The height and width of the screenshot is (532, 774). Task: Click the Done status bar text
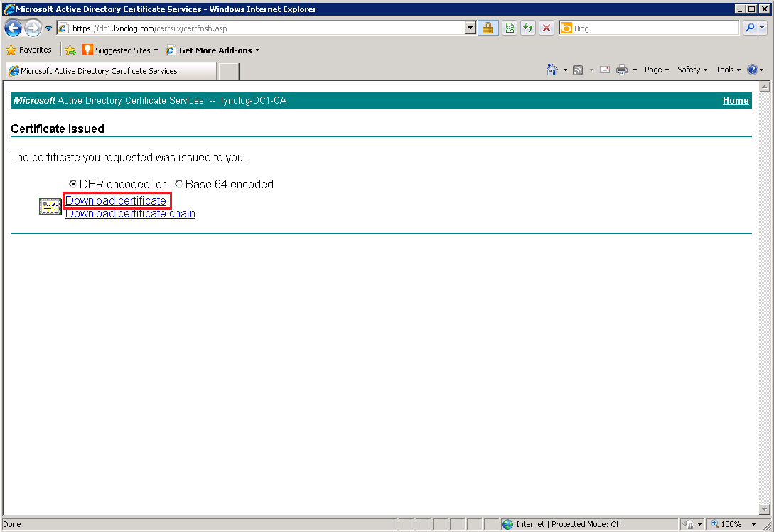coord(12,524)
